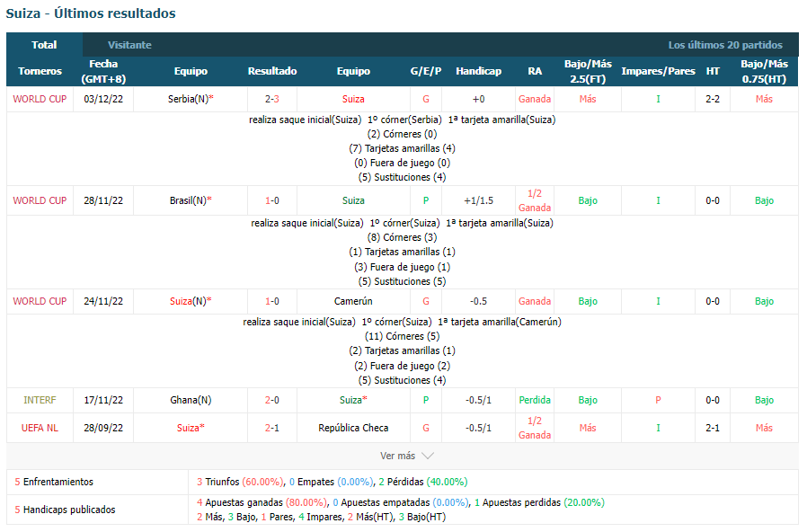Image resolution: width=807 pixels, height=532 pixels.
Task: Click the 1-0 result for the Brasil match
Action: click(x=272, y=200)
